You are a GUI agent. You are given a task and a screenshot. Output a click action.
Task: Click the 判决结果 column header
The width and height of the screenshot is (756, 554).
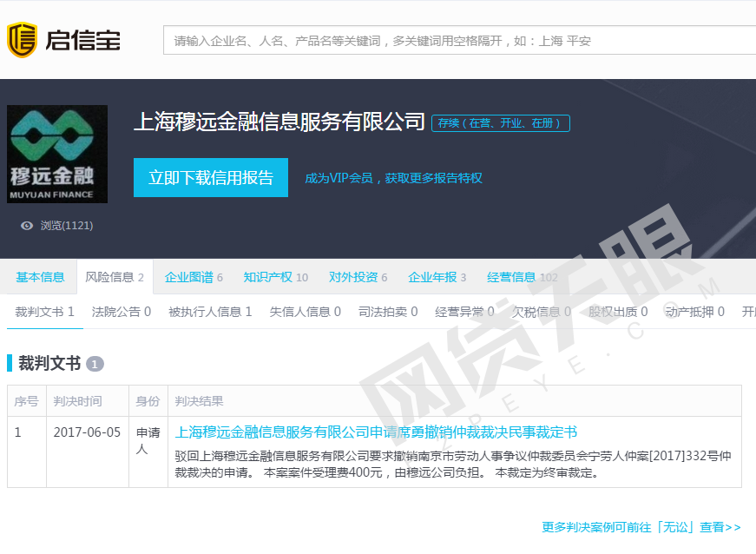(199, 401)
